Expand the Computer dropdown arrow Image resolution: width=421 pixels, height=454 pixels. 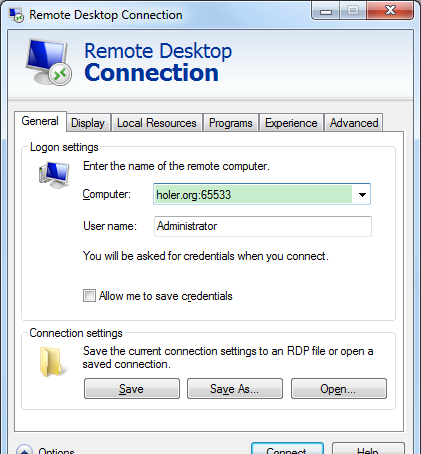(x=362, y=194)
